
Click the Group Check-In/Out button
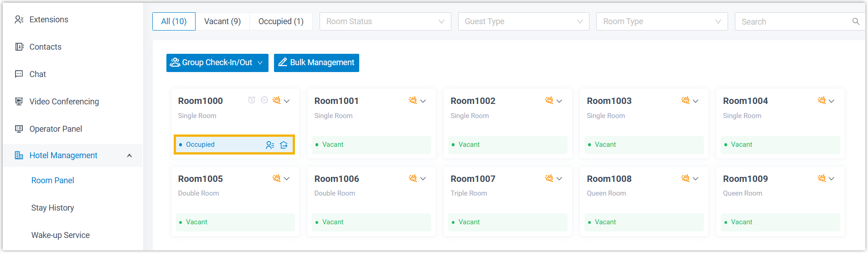[x=217, y=63]
